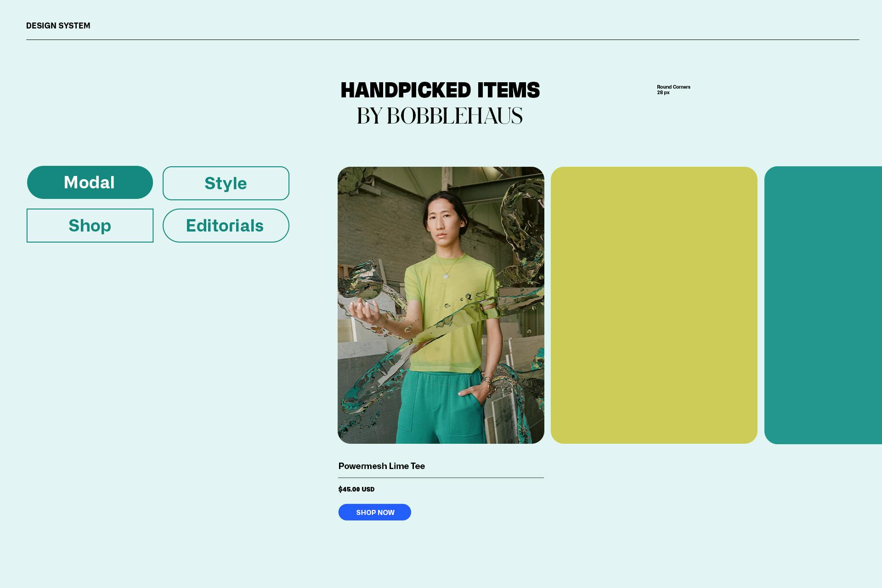Click the HANDPICKED ITEMS heading
The width and height of the screenshot is (882, 588).
pos(440,90)
